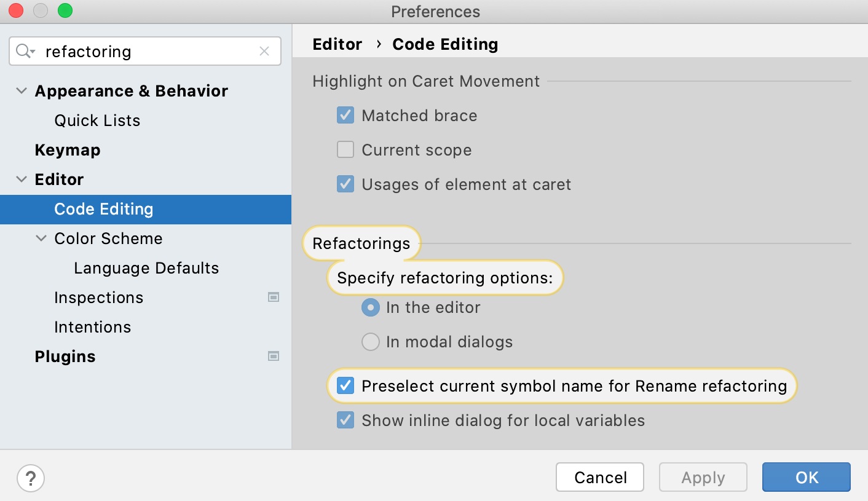
Task: Enable Current scope highlighting
Action: point(345,149)
